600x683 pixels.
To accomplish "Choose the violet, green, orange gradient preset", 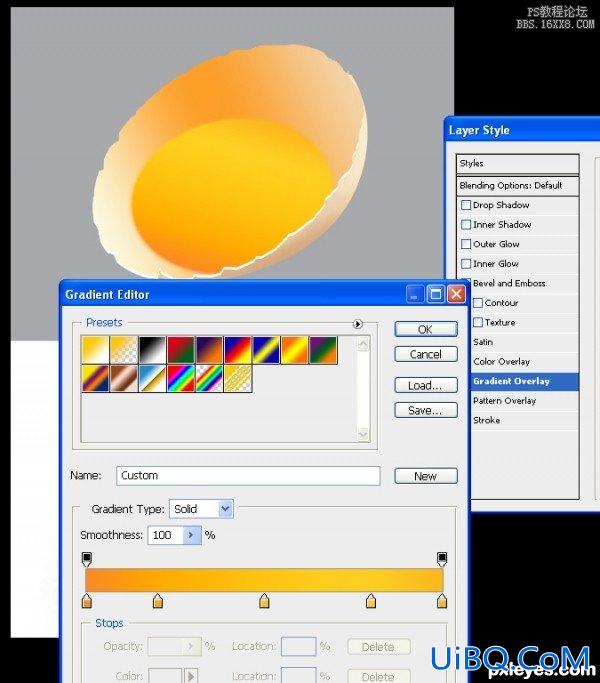I will (323, 350).
